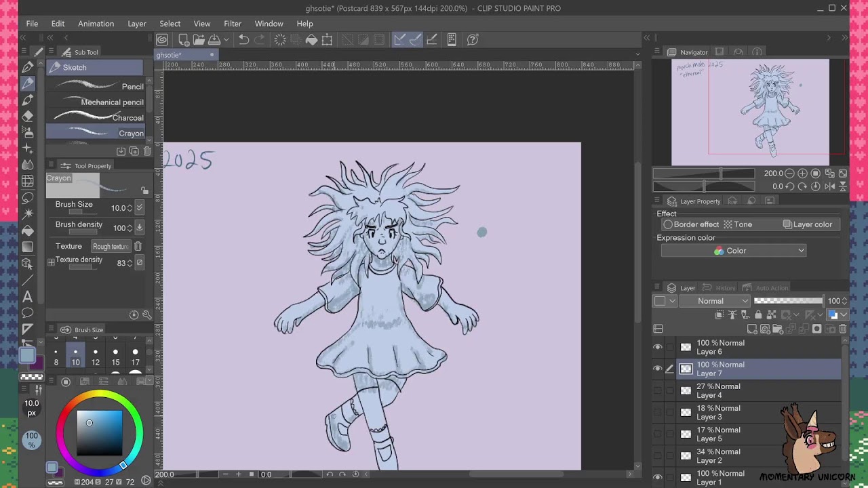Select the Text tool
Screen dimensions: 868x488
click(x=28, y=296)
